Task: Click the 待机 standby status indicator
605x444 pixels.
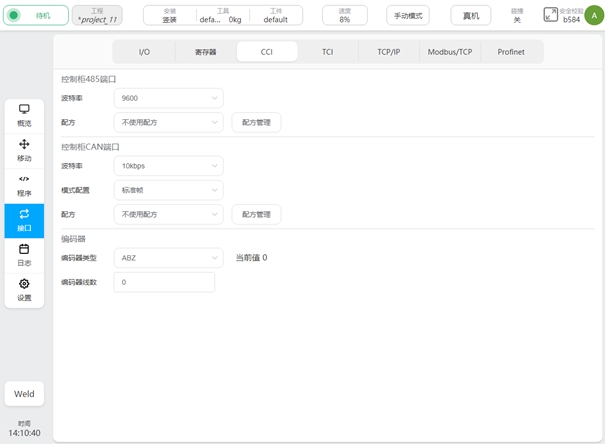Action: pos(35,15)
